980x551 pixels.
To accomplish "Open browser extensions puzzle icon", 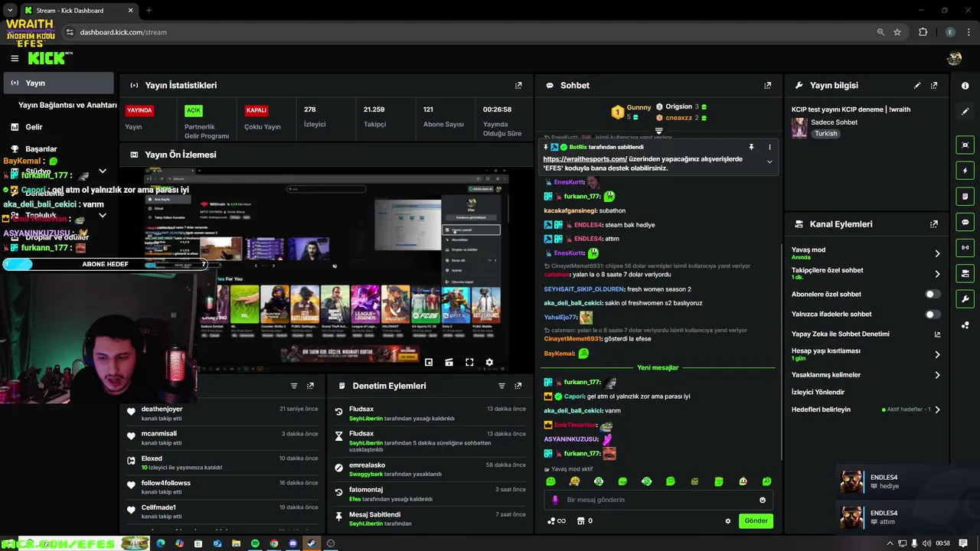I will (923, 32).
